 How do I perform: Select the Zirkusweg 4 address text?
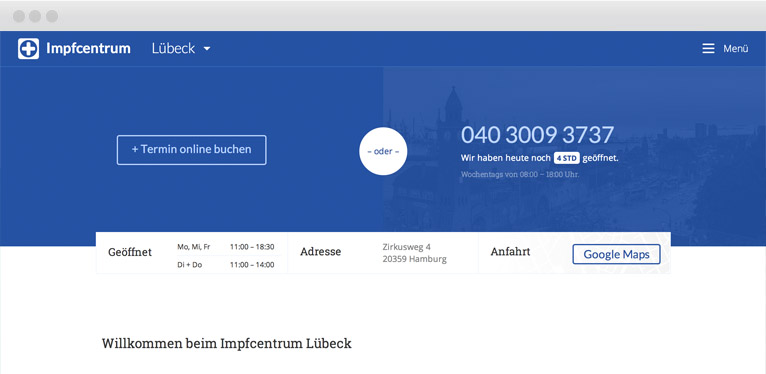pyautogui.click(x=406, y=247)
